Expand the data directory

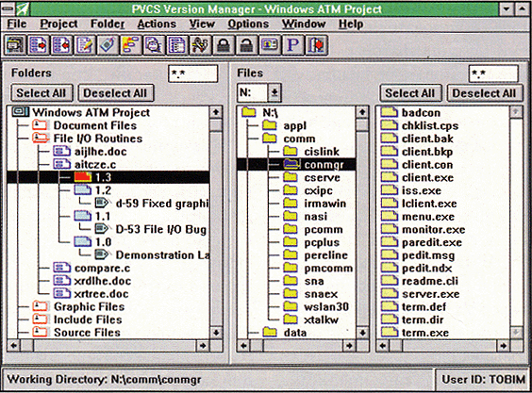270,333
